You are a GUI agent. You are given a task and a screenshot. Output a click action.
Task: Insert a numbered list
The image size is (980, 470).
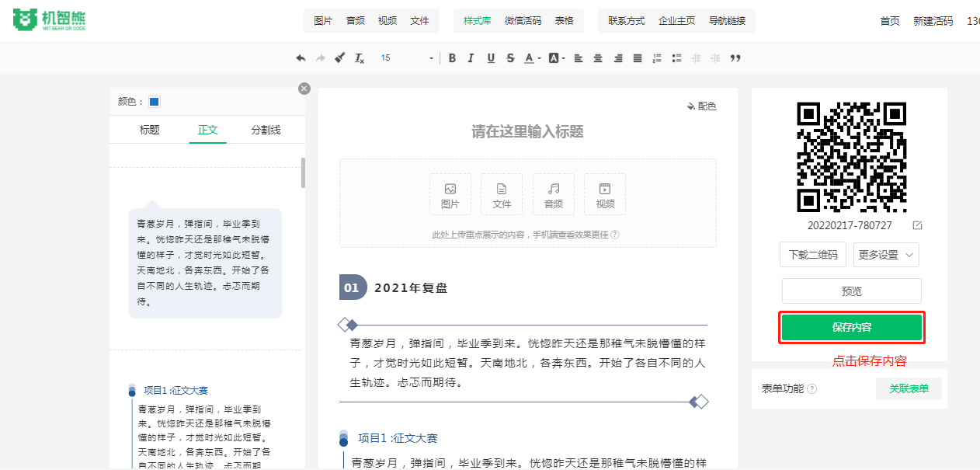pyautogui.click(x=657, y=58)
